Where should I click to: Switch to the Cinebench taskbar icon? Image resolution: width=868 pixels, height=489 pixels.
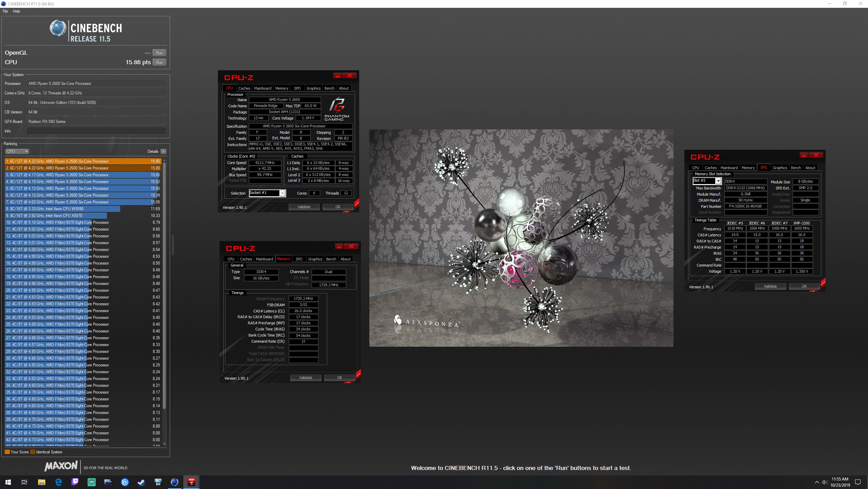click(x=175, y=482)
